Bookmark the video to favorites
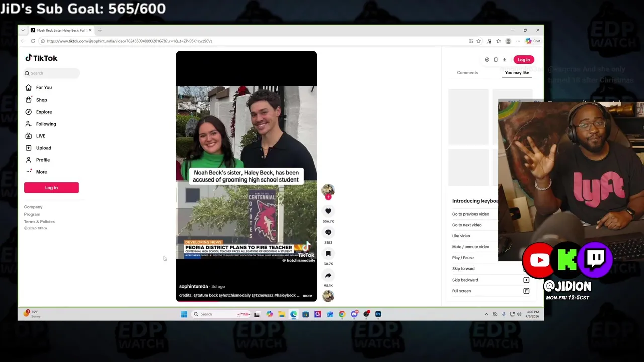 328,254
